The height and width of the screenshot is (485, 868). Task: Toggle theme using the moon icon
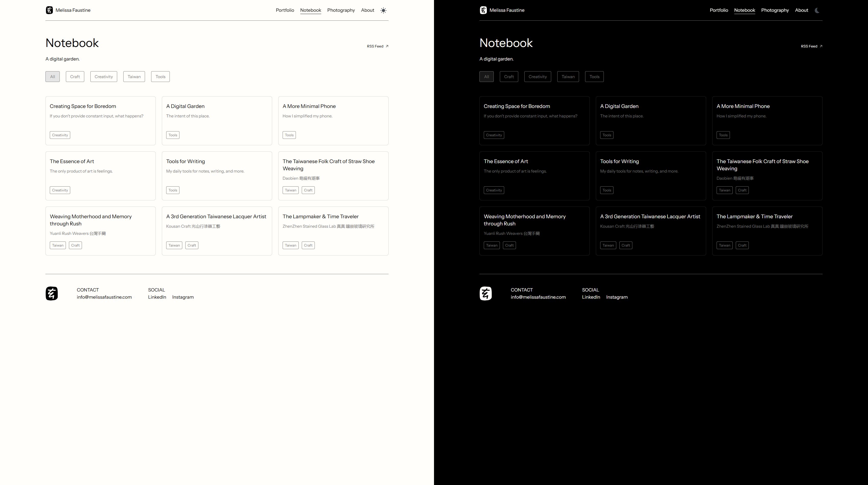click(x=817, y=10)
